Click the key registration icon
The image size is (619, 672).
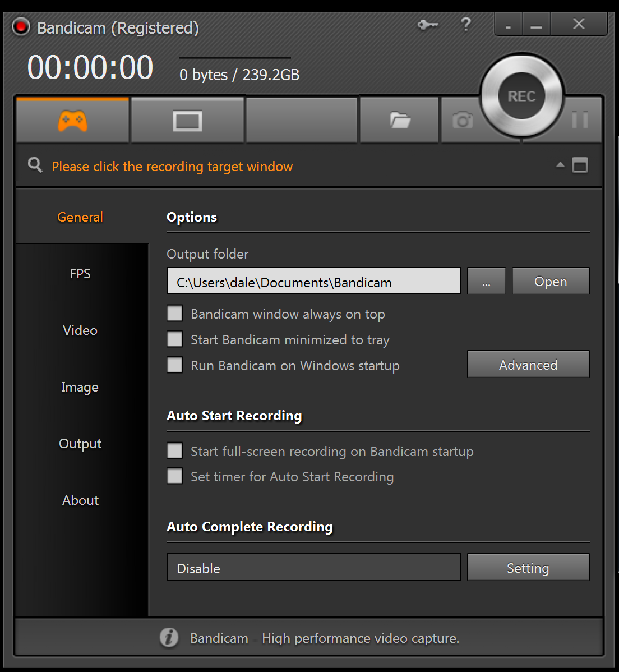coord(428,25)
